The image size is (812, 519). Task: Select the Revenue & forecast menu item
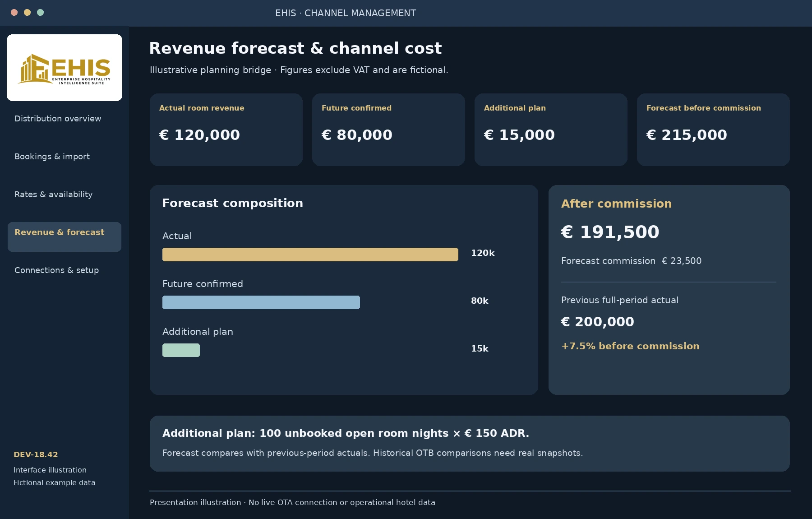click(x=65, y=236)
